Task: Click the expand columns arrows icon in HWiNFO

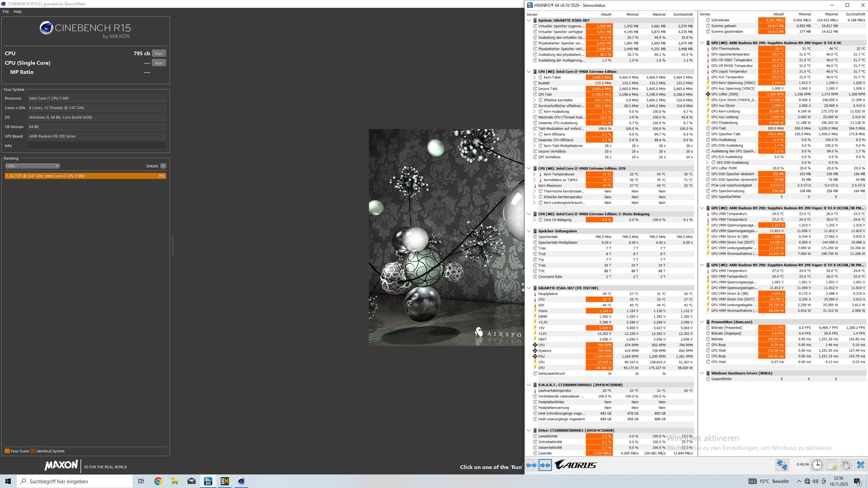Action: 531,465
